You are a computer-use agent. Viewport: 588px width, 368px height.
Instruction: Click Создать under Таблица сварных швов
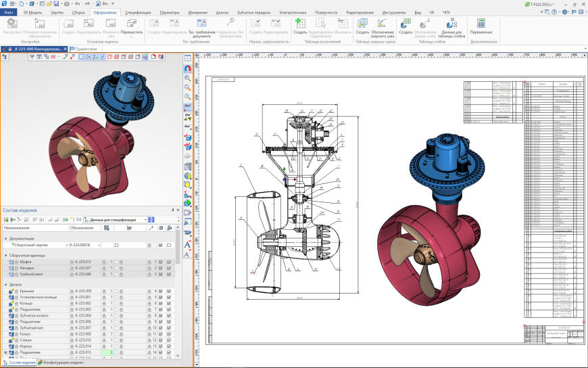tap(362, 24)
